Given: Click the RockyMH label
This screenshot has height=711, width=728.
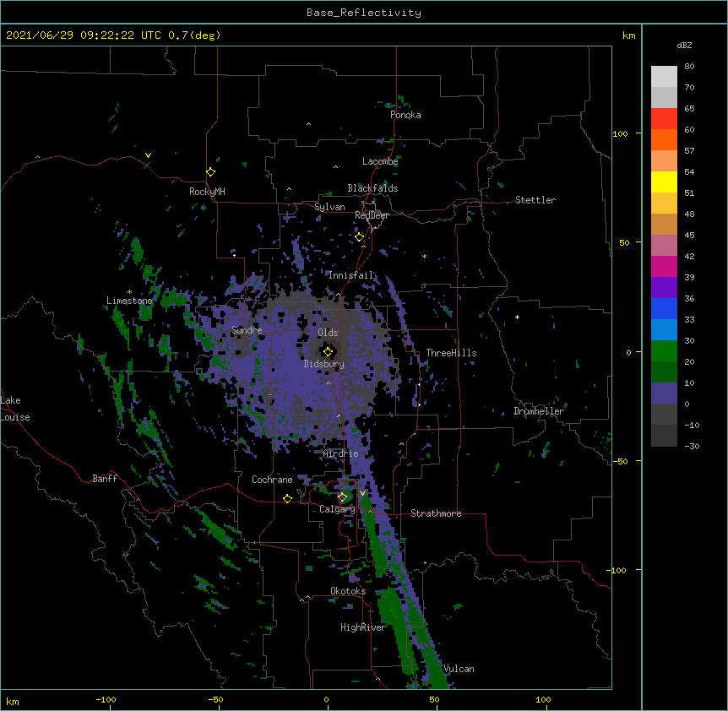Looking at the screenshot, I should pyautogui.click(x=207, y=192).
